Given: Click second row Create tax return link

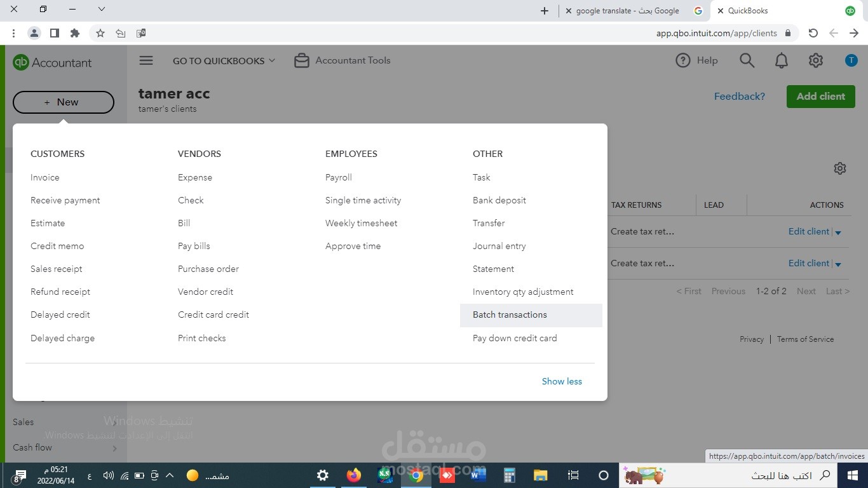Looking at the screenshot, I should [x=642, y=263].
